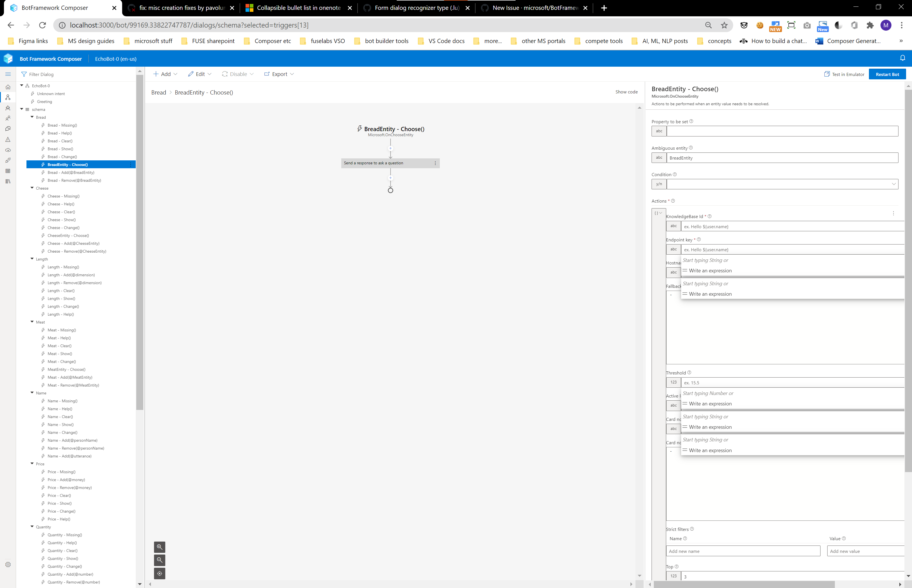Click the Restart Bot button

tap(887, 74)
